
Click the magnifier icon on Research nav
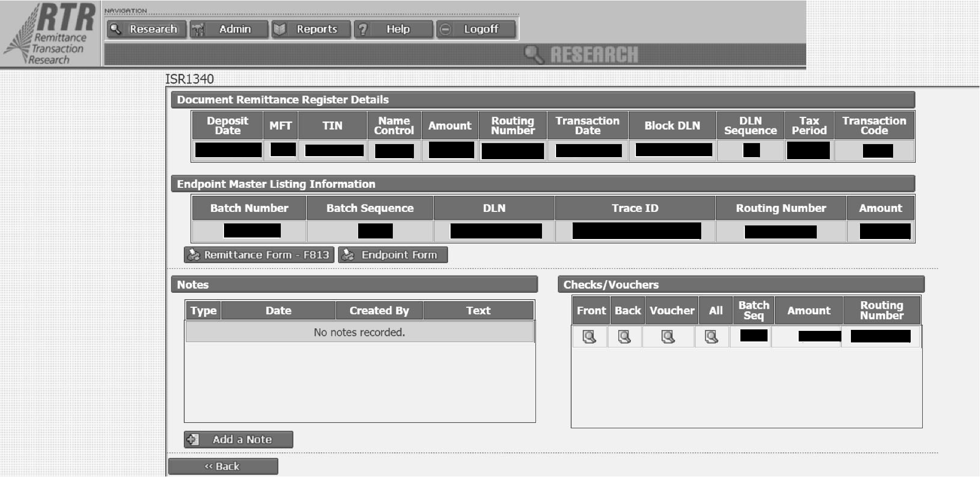116,29
